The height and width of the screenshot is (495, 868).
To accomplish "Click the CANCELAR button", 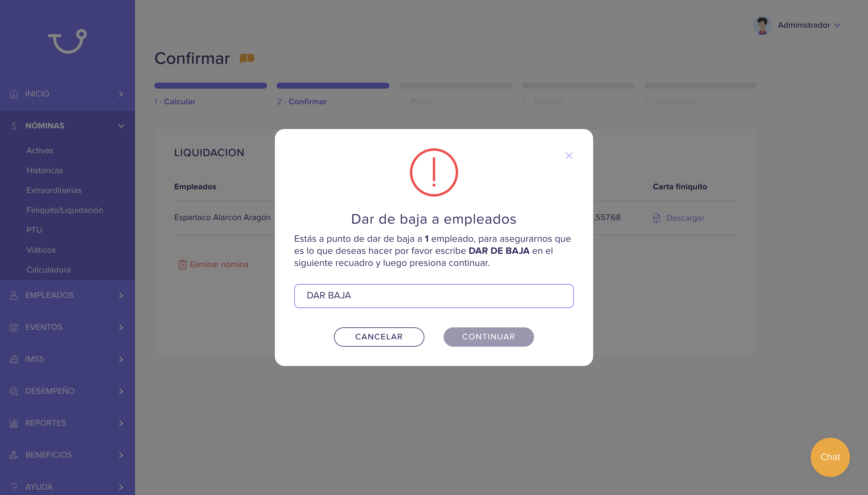I will (379, 337).
